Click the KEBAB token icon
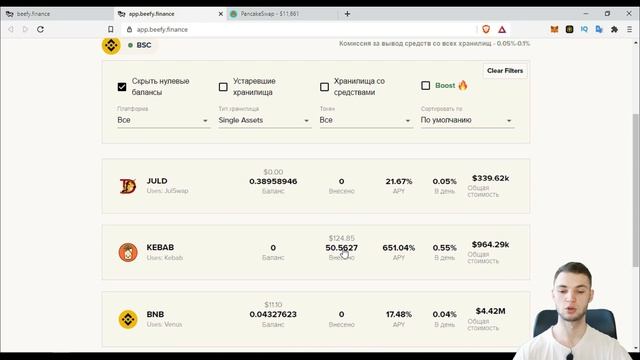Image resolution: width=640 pixels, height=360 pixels. 128,252
